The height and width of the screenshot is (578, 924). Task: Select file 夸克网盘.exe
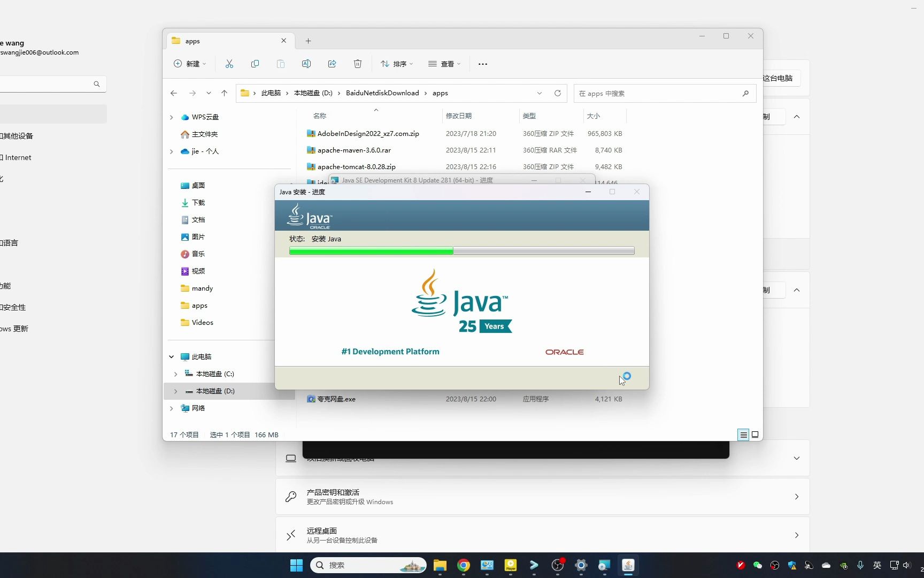coord(336,399)
